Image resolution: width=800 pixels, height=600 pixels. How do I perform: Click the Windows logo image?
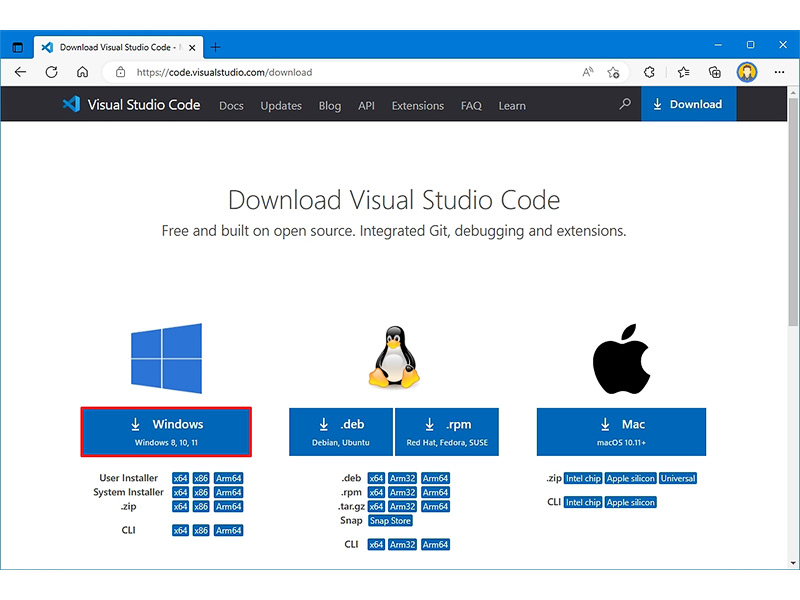point(166,358)
